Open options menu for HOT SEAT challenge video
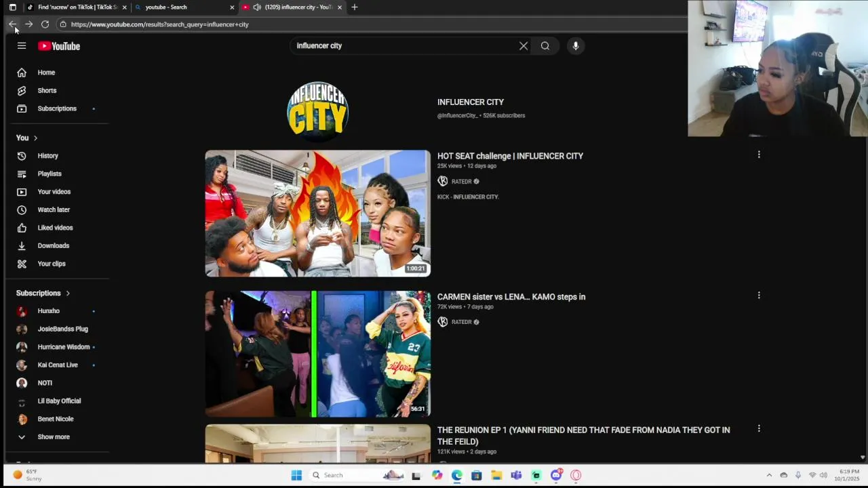The image size is (868, 488). [759, 155]
